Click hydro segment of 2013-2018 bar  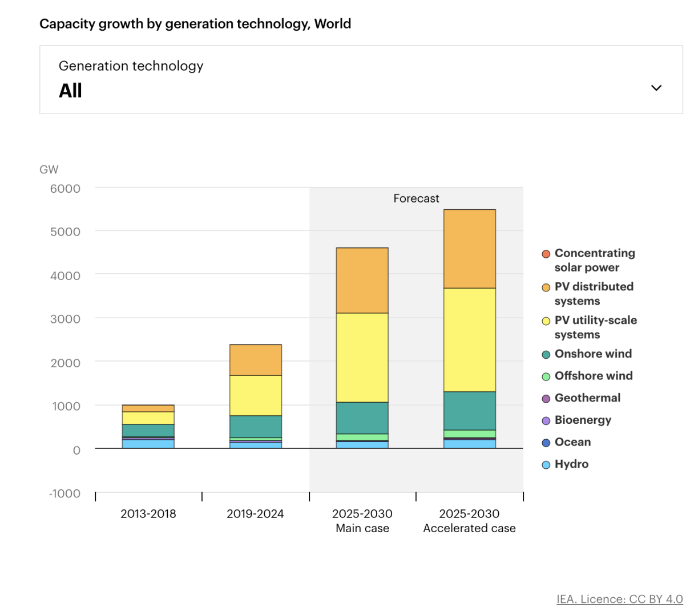coord(148,444)
